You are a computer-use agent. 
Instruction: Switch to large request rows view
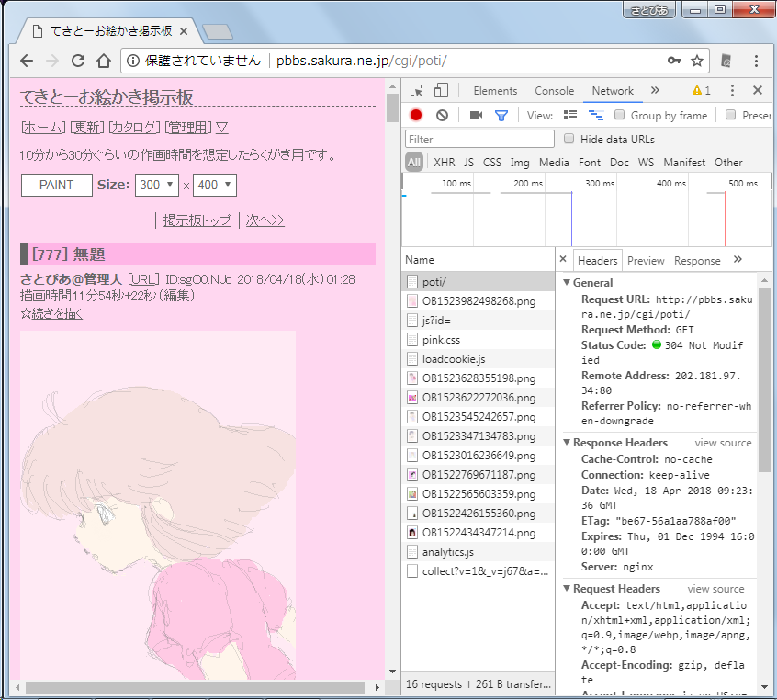[569, 115]
